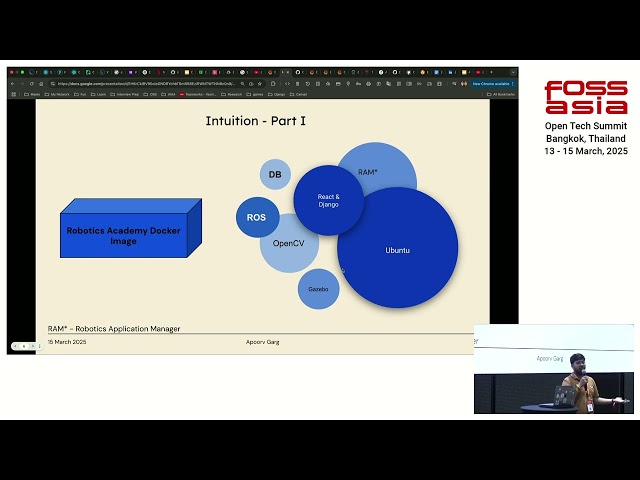Click the OpenCV circle
Image resolution: width=640 pixels, height=480 pixels.
pyautogui.click(x=289, y=245)
